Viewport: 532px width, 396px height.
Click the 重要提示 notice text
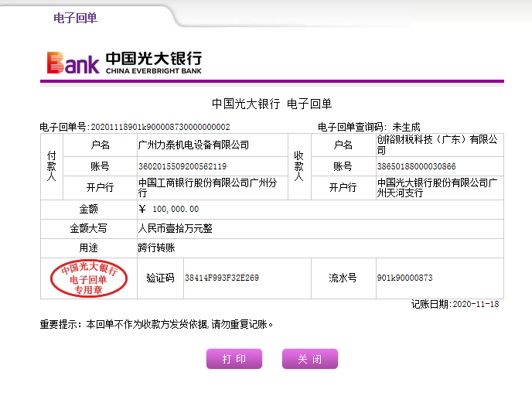click(x=156, y=324)
